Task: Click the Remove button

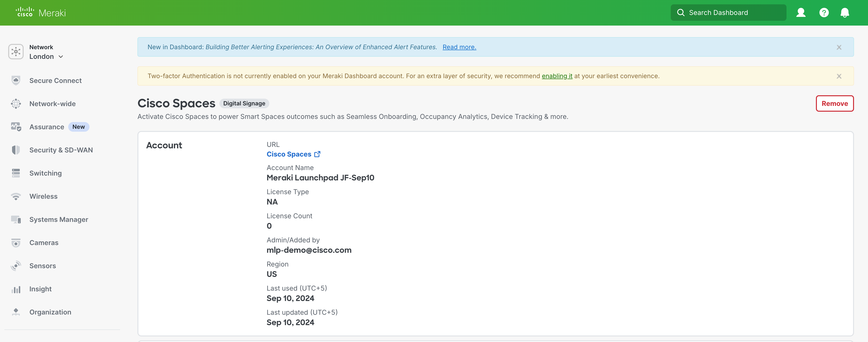Action: tap(834, 103)
